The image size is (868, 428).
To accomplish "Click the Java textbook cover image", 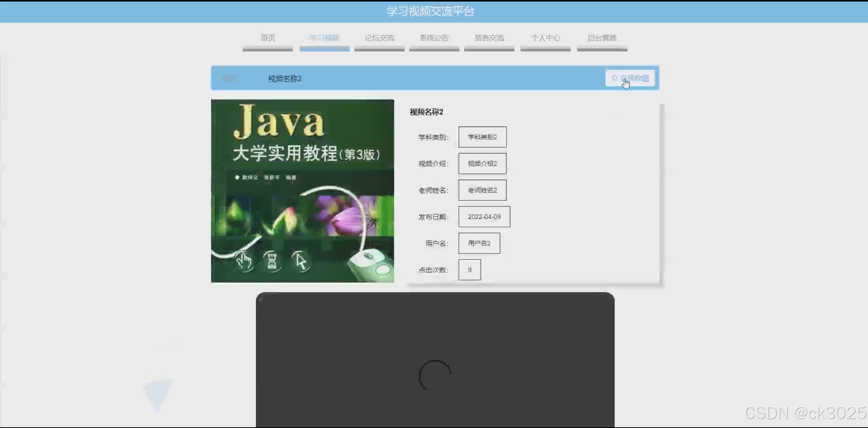I will pos(302,191).
